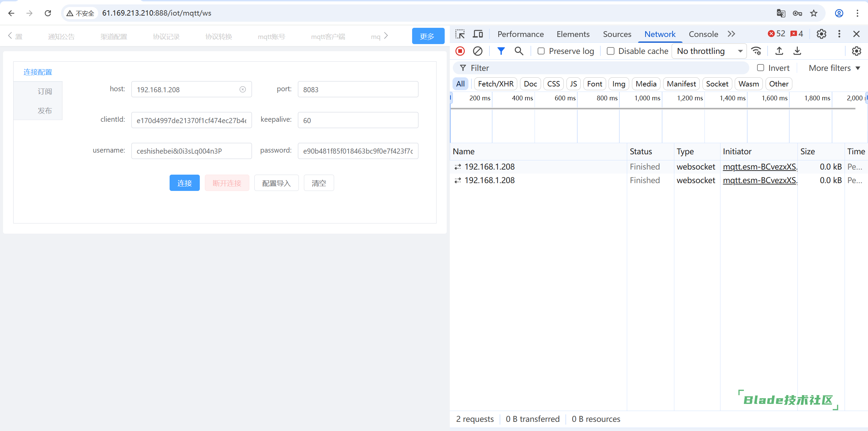Show more DevTools tabs chevron

pyautogui.click(x=731, y=34)
